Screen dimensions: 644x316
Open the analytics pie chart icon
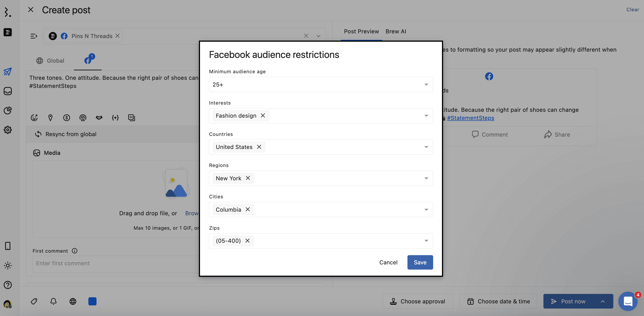[7, 110]
